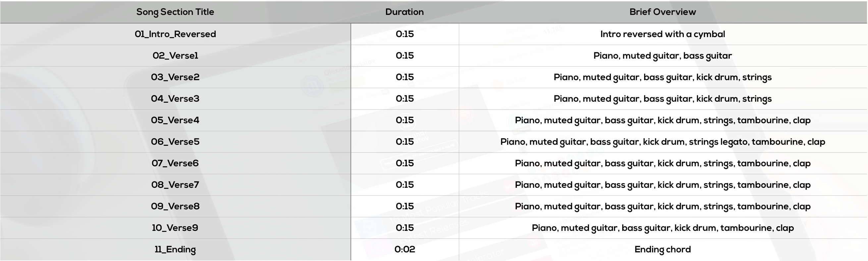Click the 0:02 duration of Ending
Image resolution: width=868 pixels, height=261 pixels.
click(405, 249)
